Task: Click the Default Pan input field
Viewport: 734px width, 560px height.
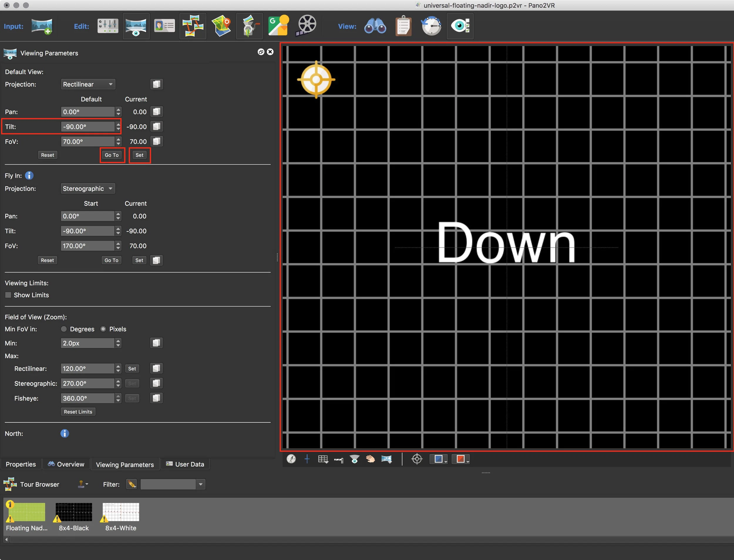Action: click(x=88, y=112)
